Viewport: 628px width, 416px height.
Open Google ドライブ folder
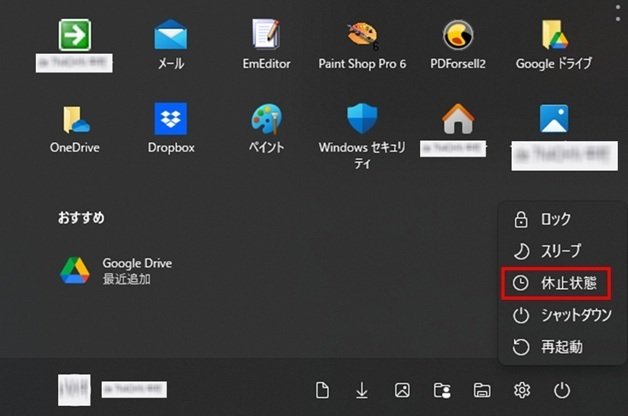pos(554,45)
